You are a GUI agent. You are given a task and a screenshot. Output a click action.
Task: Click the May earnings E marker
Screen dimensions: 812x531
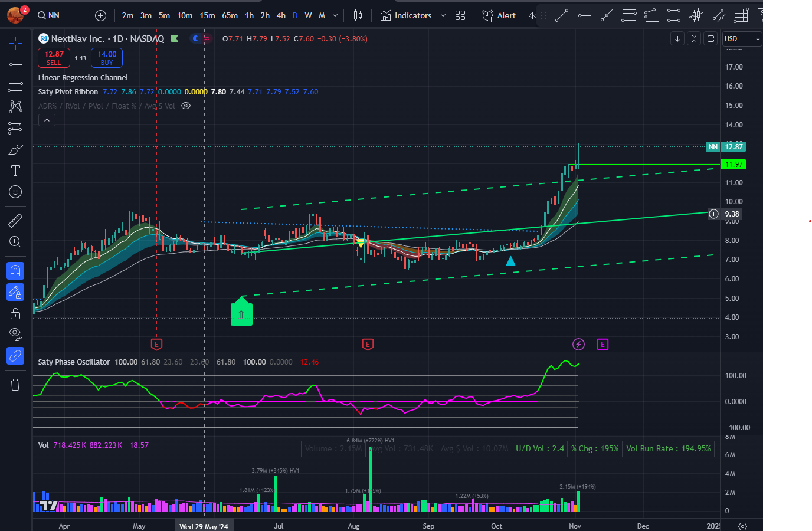pyautogui.click(x=156, y=344)
